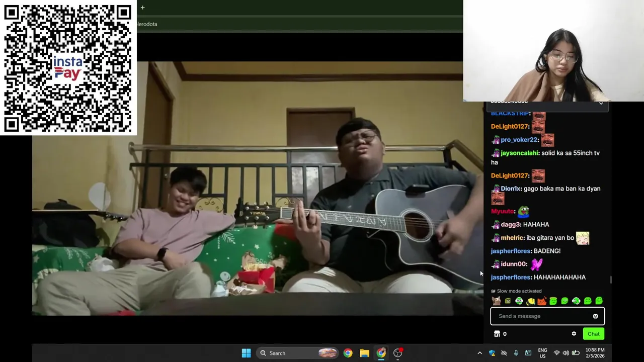Open ENG US language switcher
Image resolution: width=644 pixels, height=362 pixels.
click(x=542, y=353)
